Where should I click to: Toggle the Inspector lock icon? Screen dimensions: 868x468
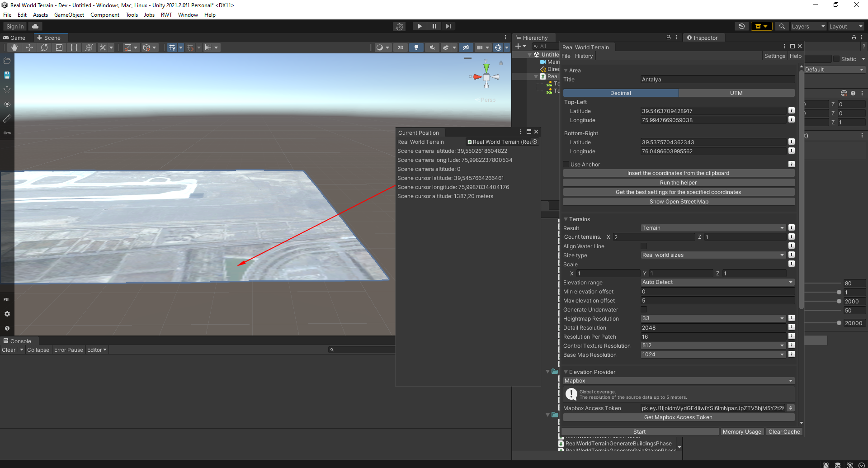coord(854,37)
